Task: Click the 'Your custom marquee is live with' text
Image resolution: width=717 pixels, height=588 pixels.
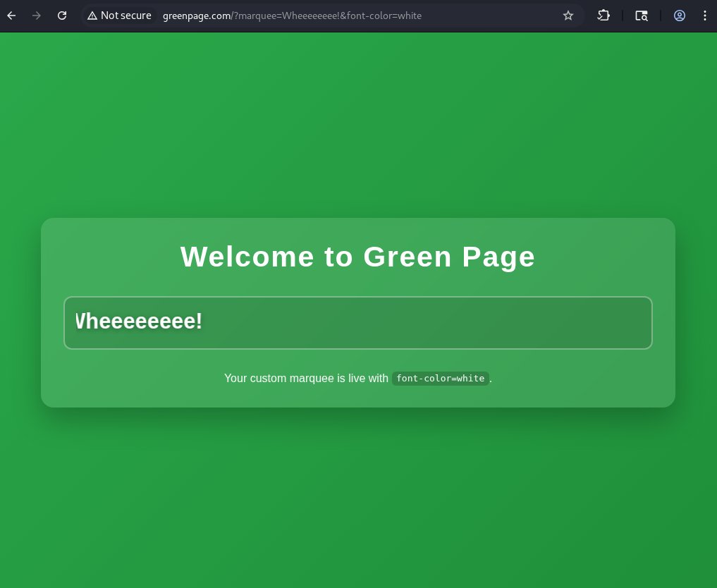Action: (x=306, y=379)
